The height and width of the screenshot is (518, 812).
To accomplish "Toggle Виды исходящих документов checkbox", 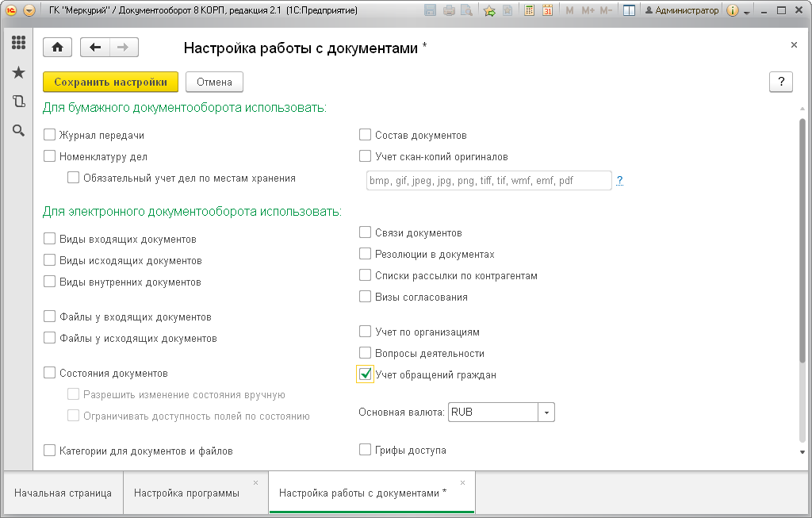I will (x=50, y=259).
